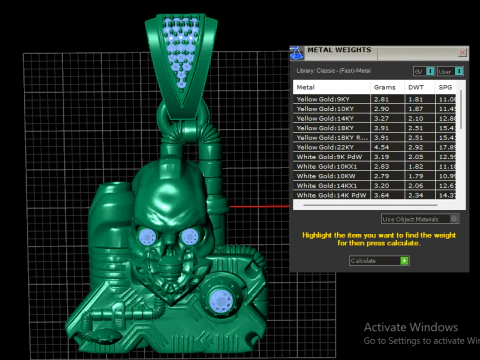
Task: Click the SPG column header
Action: click(x=446, y=87)
